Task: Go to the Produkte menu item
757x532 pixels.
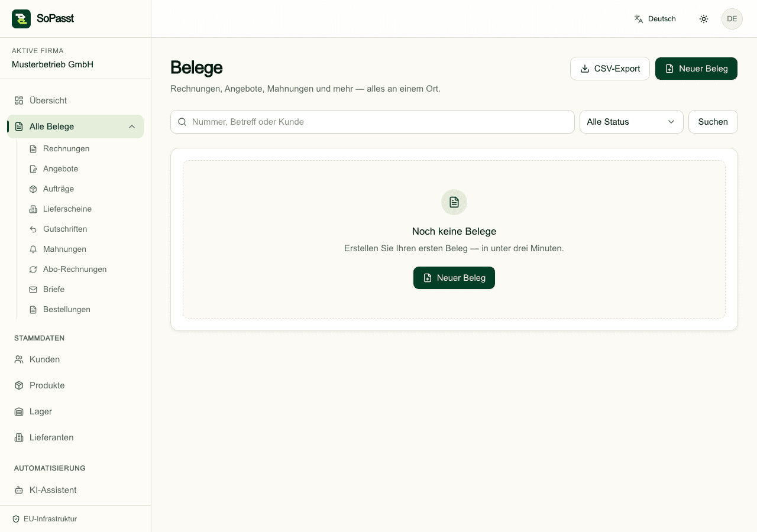Action: (x=75, y=385)
